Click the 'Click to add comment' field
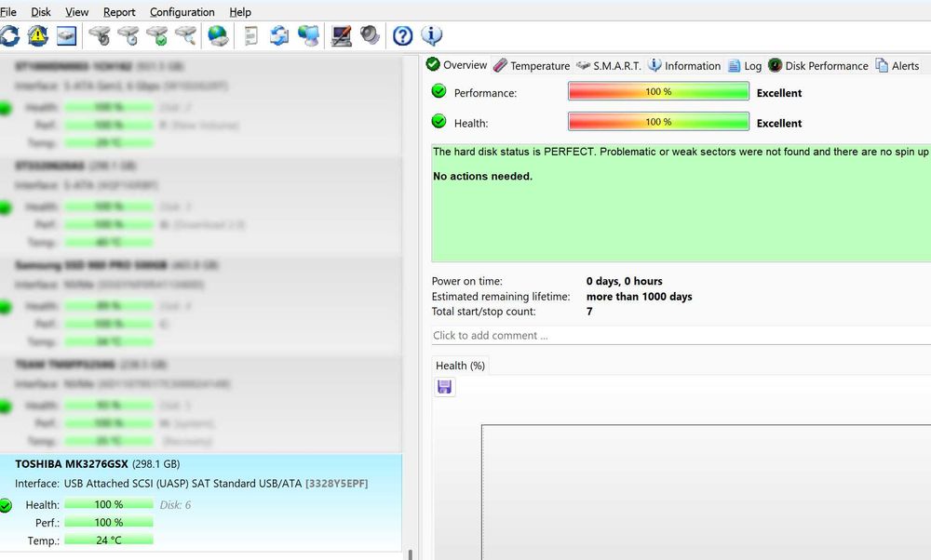931x560 pixels. (681, 335)
